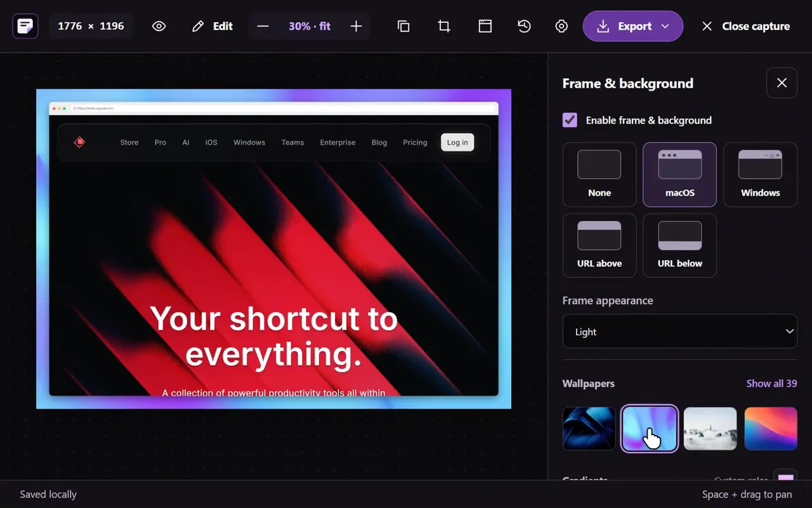This screenshot has height=508, width=812.
Task: Click the copy capture icon
Action: (403, 26)
